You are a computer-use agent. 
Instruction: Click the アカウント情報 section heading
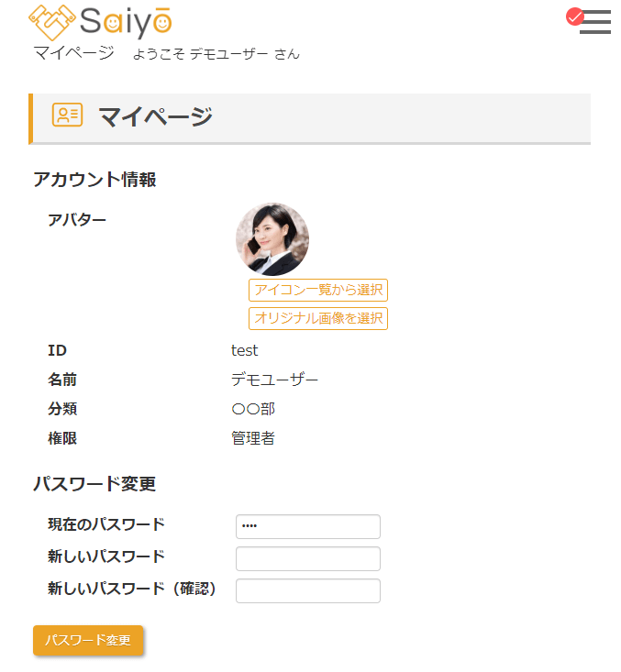point(94,180)
